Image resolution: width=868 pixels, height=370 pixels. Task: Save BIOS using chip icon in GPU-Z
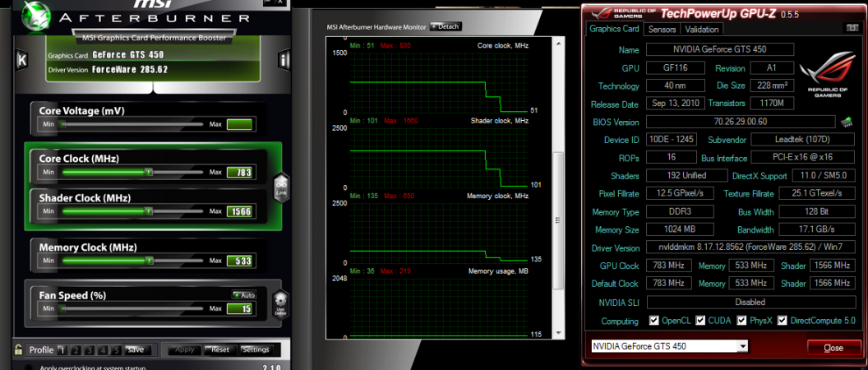(x=847, y=122)
